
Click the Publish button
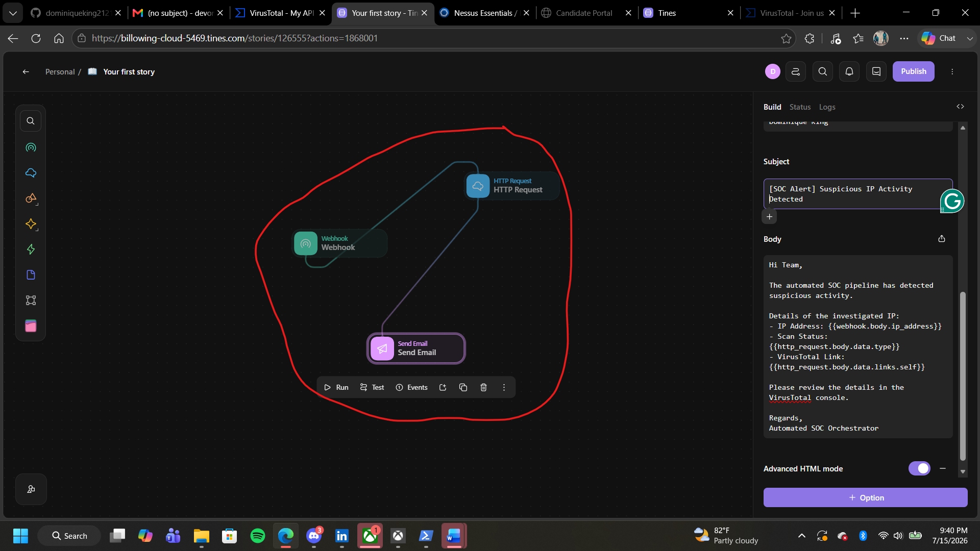coord(913,71)
